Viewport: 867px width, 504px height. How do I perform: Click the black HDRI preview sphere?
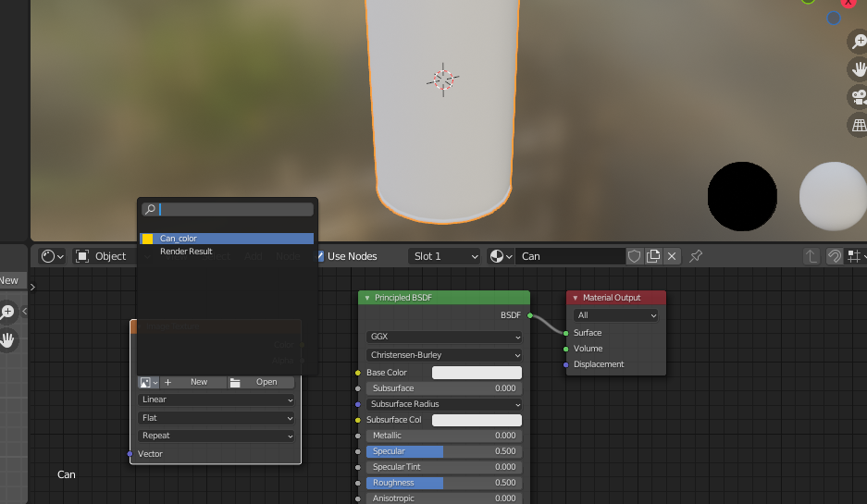tap(742, 196)
